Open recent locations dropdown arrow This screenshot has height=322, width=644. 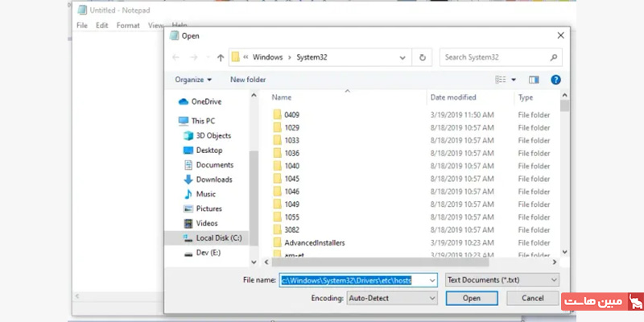click(x=208, y=58)
